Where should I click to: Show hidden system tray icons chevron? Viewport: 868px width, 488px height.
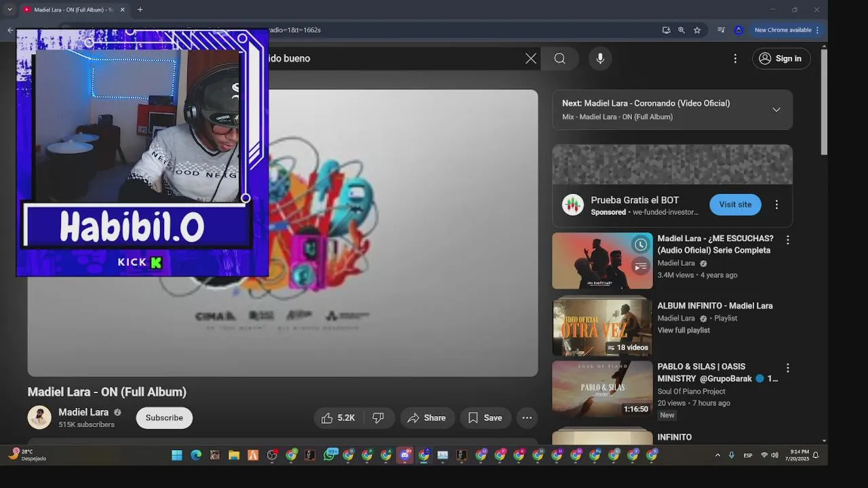[717, 455]
